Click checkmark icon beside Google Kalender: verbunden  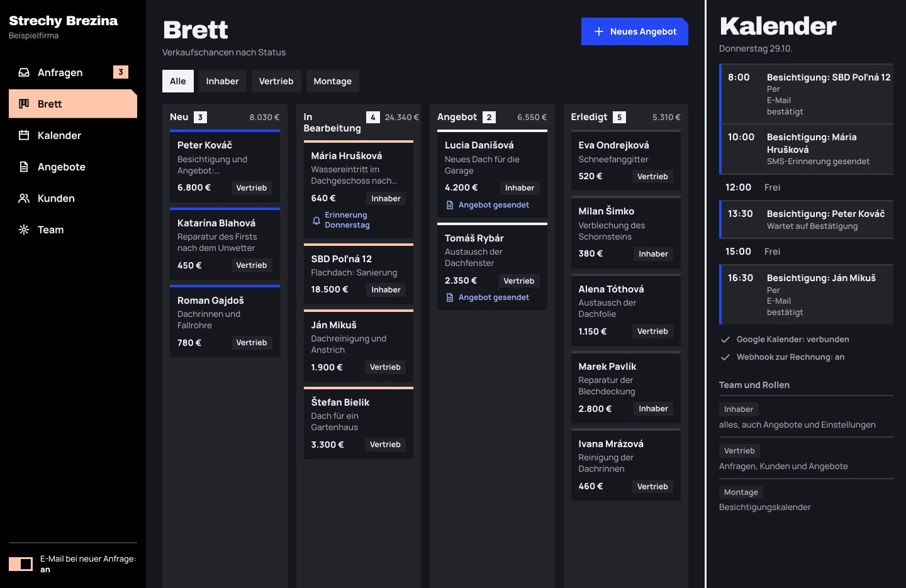click(x=725, y=340)
